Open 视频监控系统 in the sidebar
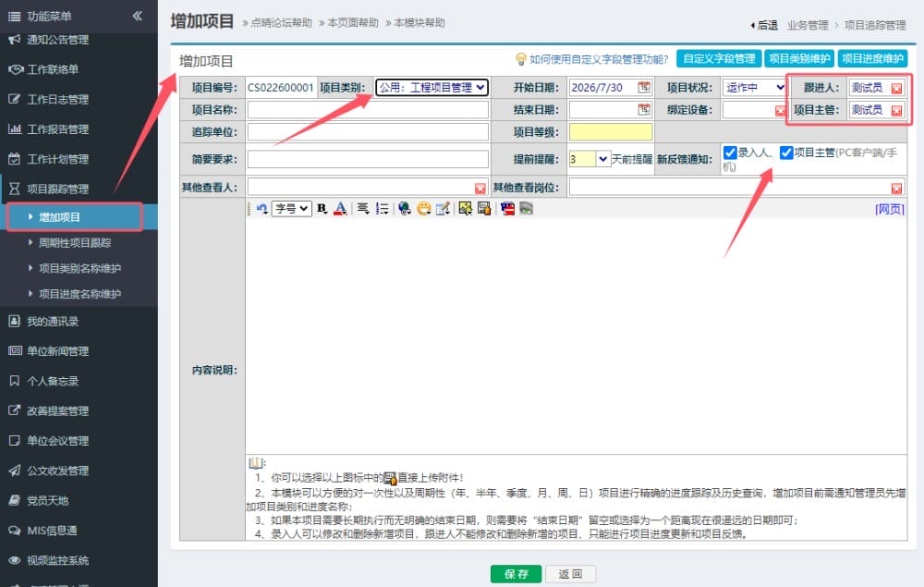Viewport: 924px width, 587px height. 57,560
